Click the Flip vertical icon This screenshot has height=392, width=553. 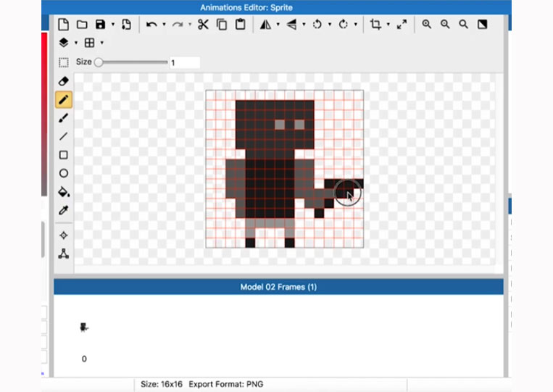(x=291, y=25)
